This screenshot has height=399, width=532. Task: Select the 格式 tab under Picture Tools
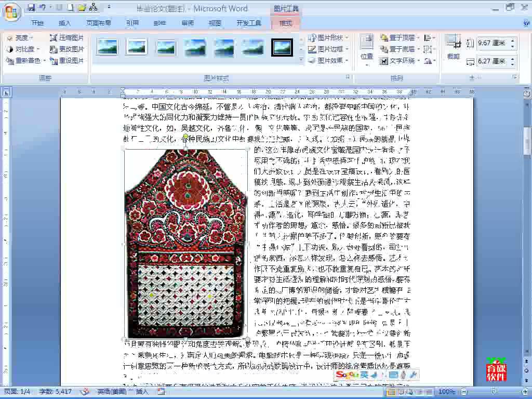click(x=285, y=23)
